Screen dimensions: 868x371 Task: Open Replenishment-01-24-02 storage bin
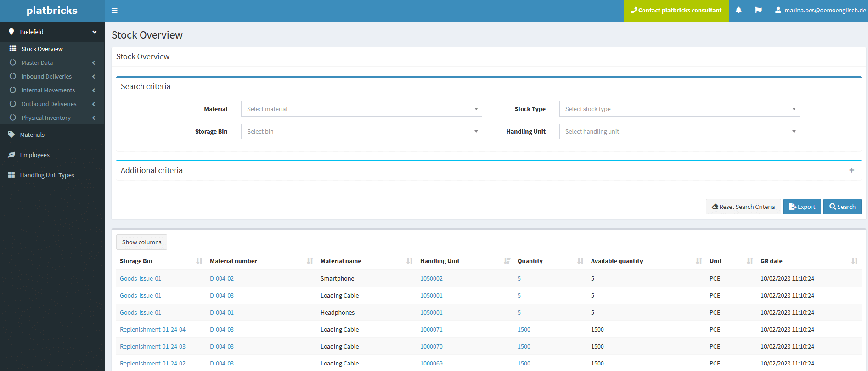coord(152,363)
